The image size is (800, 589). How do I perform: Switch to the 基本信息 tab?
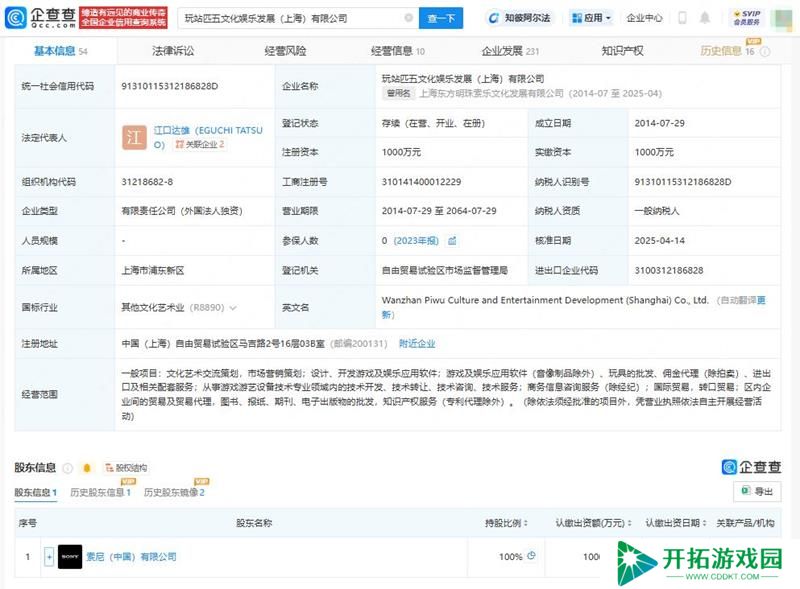pyautogui.click(x=61, y=51)
